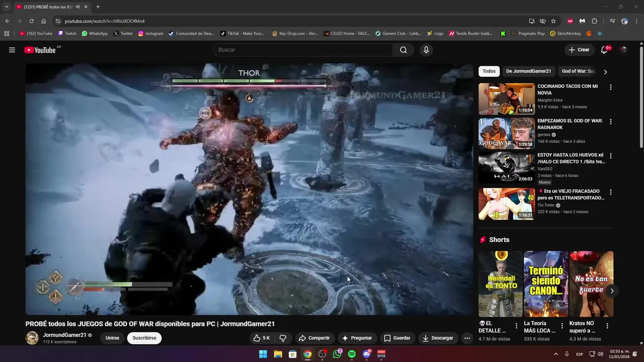Open options for Kratos NO superó short
Screen dimensions: 644x362
[607, 326]
